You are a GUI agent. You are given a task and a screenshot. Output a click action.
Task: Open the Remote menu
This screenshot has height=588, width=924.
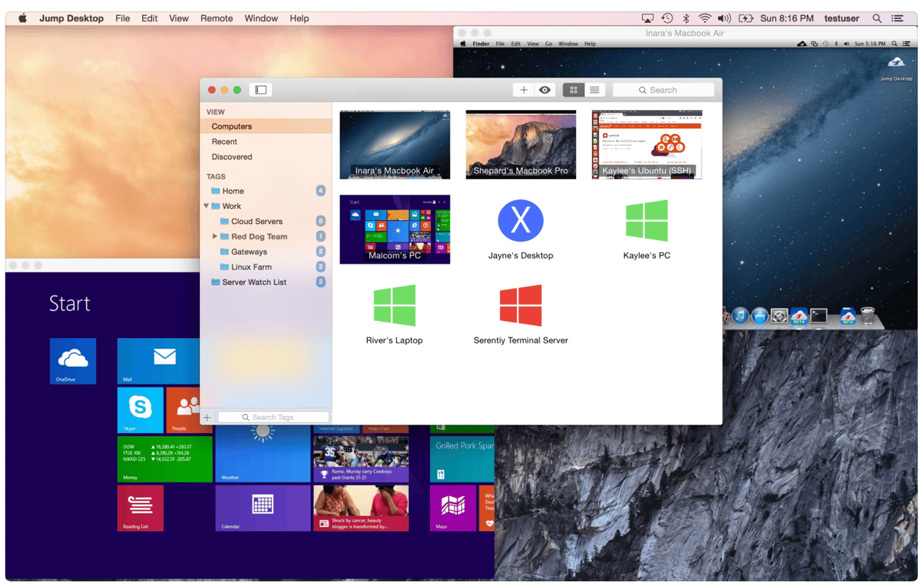tap(217, 18)
